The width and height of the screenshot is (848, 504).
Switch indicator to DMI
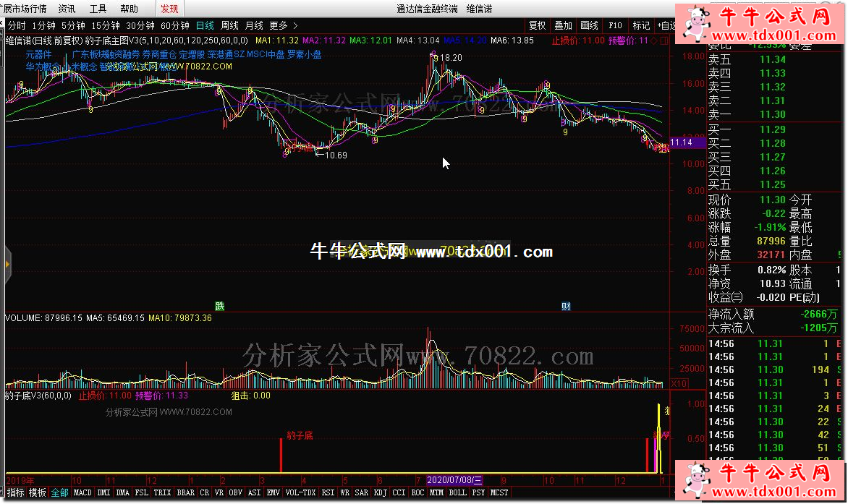click(x=103, y=492)
